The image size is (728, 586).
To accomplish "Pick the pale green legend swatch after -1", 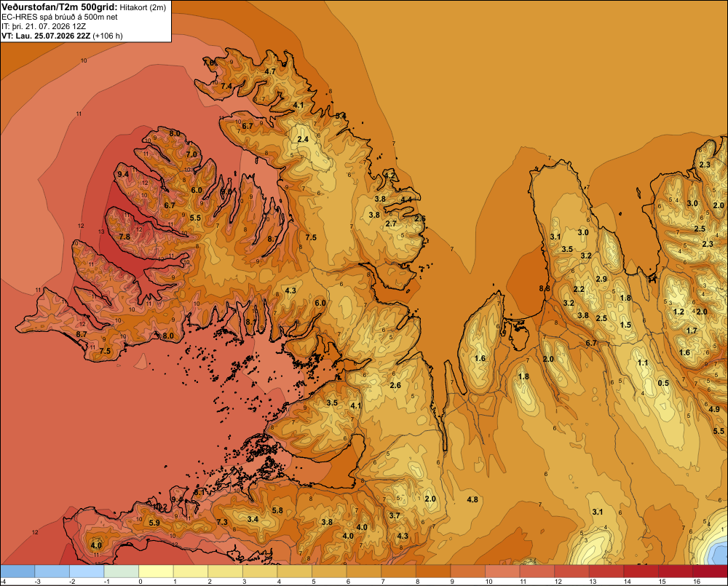I will click(x=121, y=571).
